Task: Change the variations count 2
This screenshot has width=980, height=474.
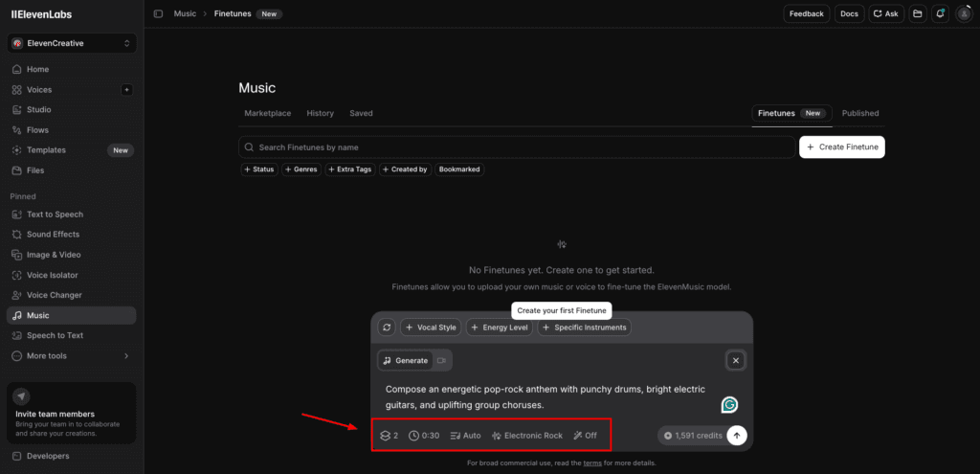Action: [389, 436]
